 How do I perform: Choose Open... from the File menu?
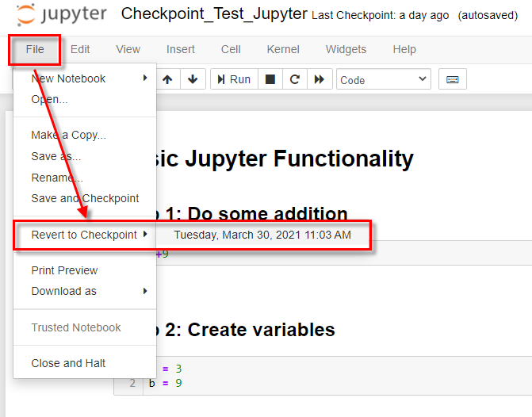(x=85, y=99)
